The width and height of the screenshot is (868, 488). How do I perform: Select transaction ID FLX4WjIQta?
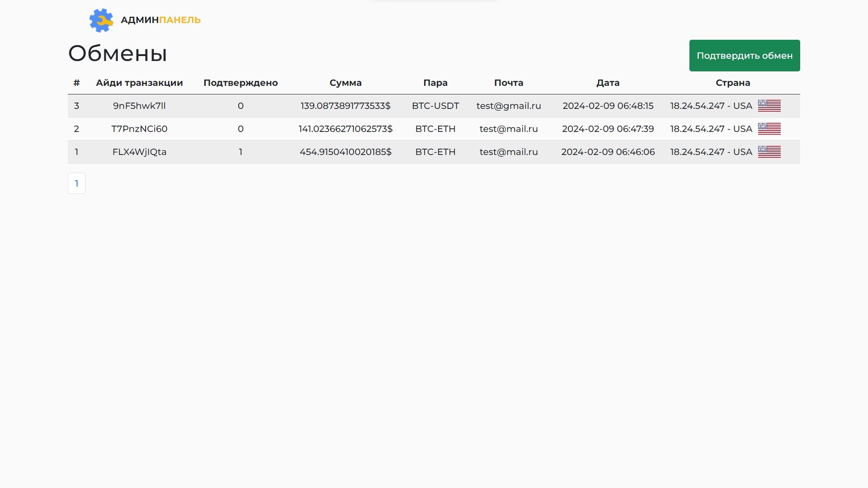coord(139,152)
